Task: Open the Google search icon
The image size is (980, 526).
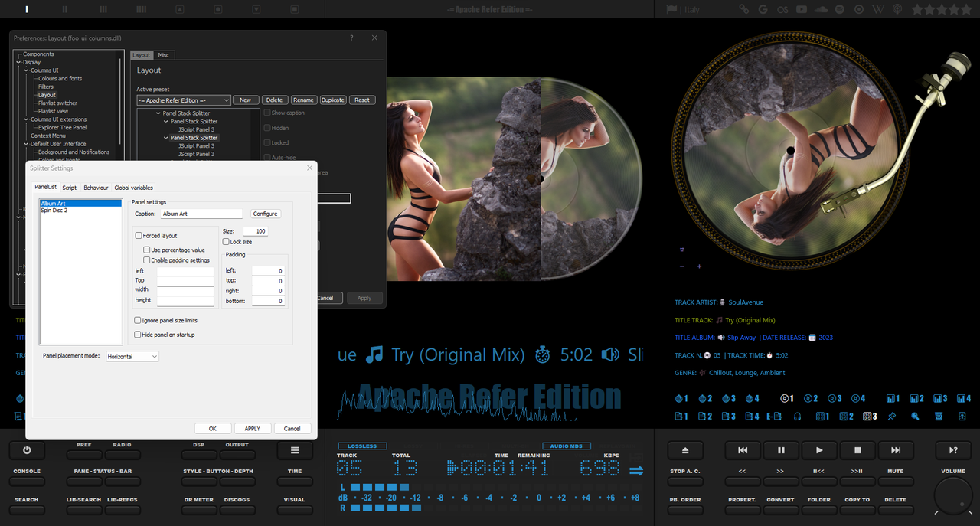Action: click(763, 9)
